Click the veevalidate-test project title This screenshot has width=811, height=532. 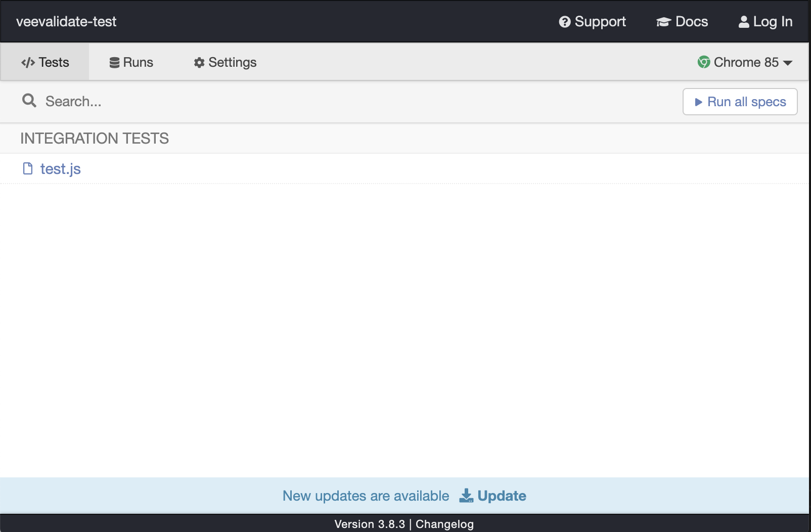click(66, 22)
